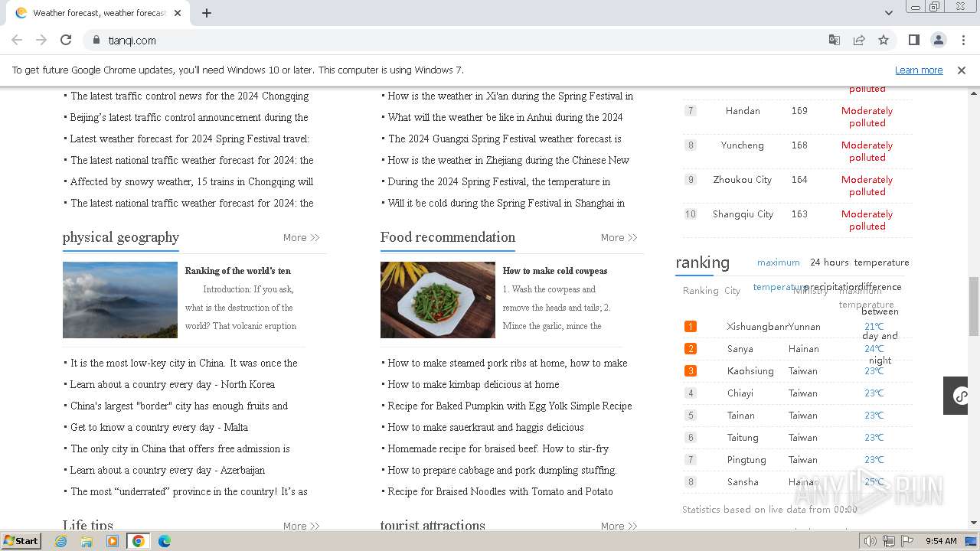Reload the tianqi.com page
This screenshot has height=551, width=980.
coord(66,40)
